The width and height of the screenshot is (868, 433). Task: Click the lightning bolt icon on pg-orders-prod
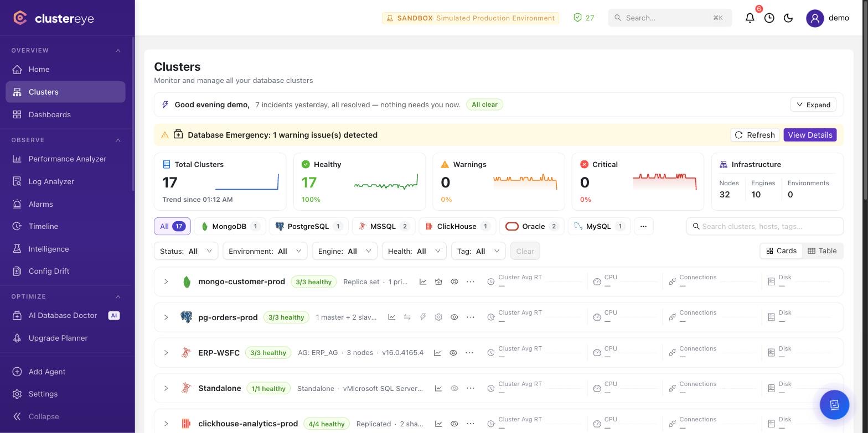tap(423, 317)
